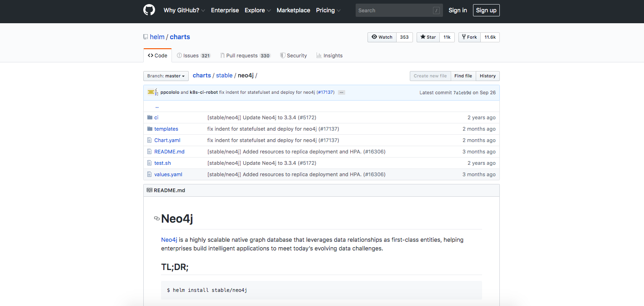Watch the helm/charts repository
Viewport: 644px width, 306px height.
coord(382,37)
